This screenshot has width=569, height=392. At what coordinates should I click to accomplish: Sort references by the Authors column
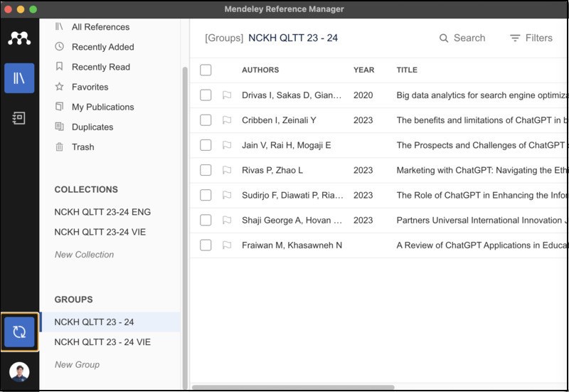[260, 70]
